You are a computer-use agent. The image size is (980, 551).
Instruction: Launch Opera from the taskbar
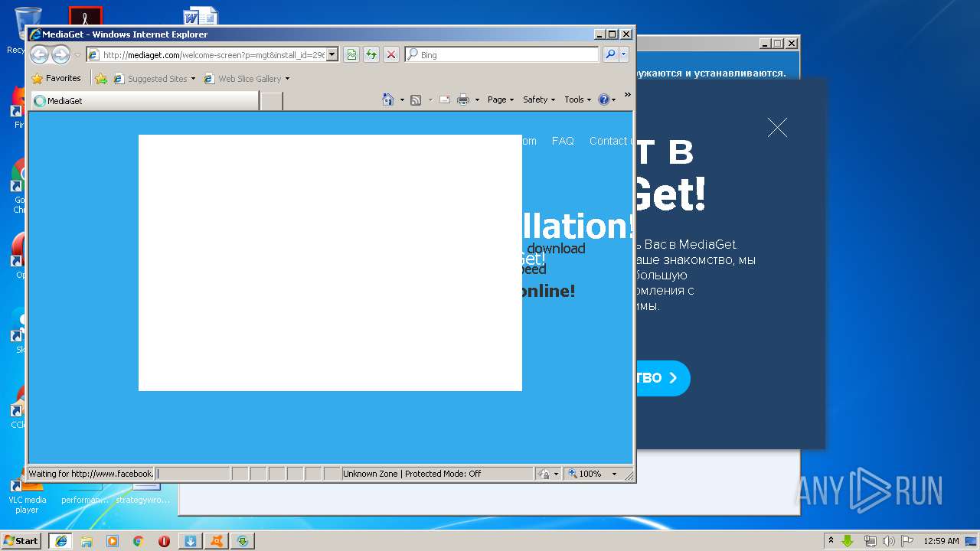pyautogui.click(x=164, y=540)
